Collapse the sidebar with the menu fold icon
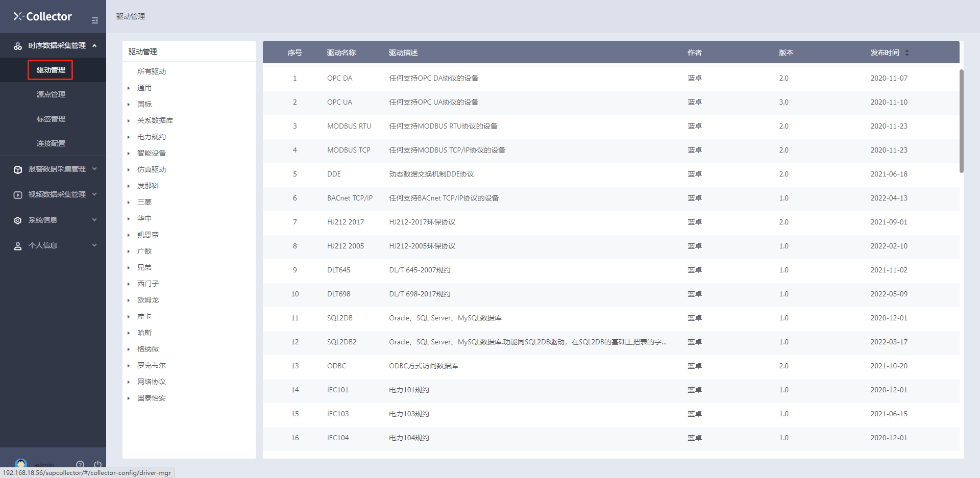 point(95,20)
